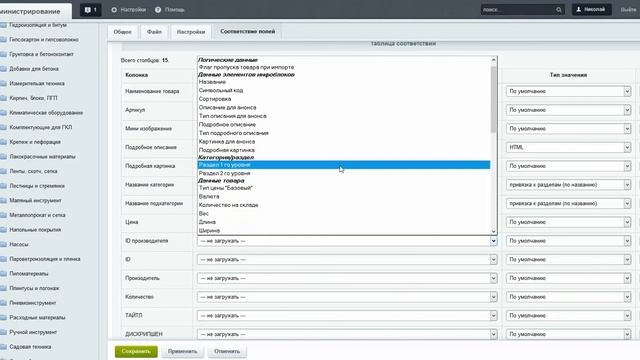The width and height of the screenshot is (640, 360).
Task: Click folder icon of Комплектующие для ГКЛ
Action: pyautogui.click(x=3, y=128)
